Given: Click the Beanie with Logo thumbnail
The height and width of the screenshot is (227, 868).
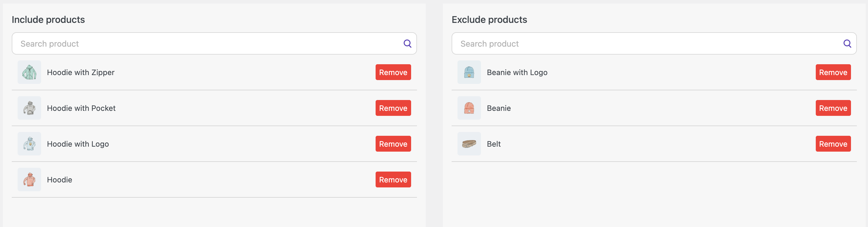Looking at the screenshot, I should click(469, 72).
